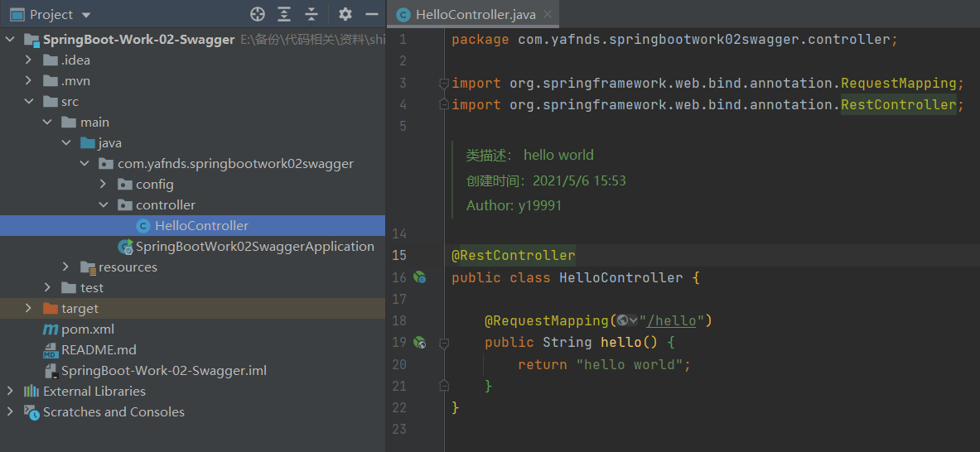The height and width of the screenshot is (452, 980).
Task: Open the URL globe dropdown in @RequestMapping
Action: [627, 321]
